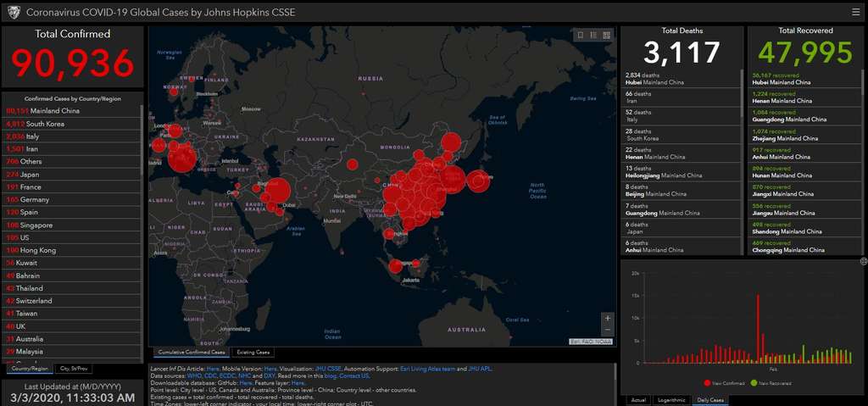Select the Daily Cases chart tab

click(x=709, y=399)
